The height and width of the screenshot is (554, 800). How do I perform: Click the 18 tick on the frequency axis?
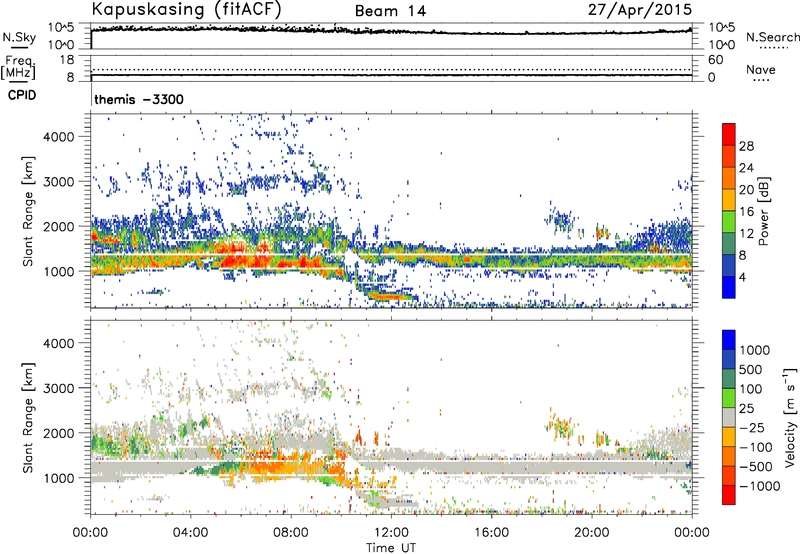coord(66,60)
